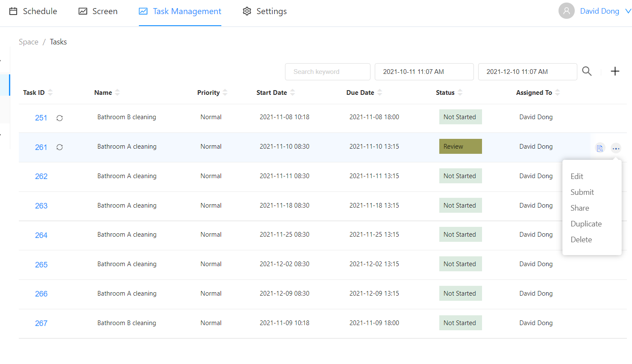
Task: Click recurring icon beside task 251
Action: (60, 118)
